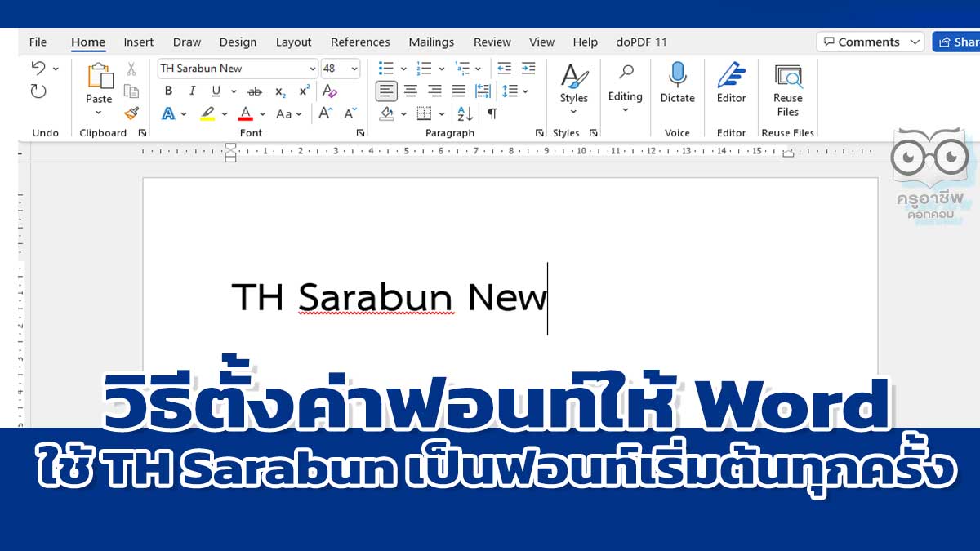Click the Share button
The width and height of the screenshot is (980, 551).
956,42
